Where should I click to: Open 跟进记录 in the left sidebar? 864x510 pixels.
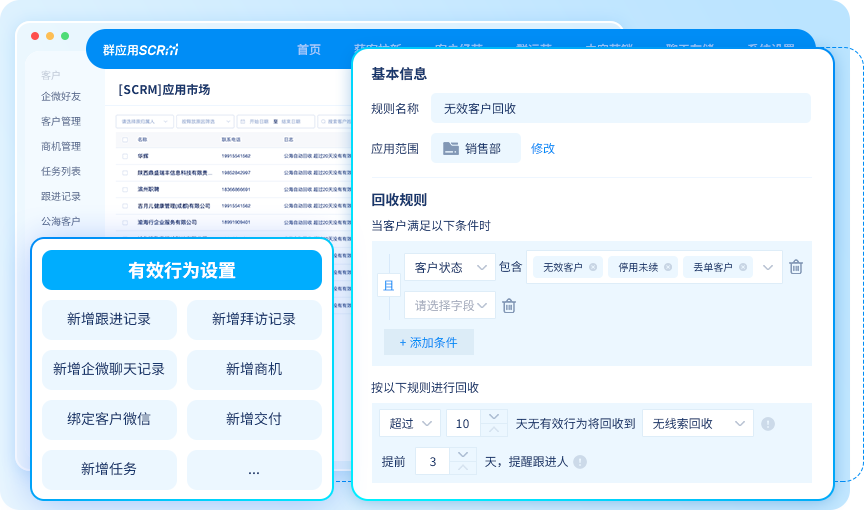coord(61,197)
